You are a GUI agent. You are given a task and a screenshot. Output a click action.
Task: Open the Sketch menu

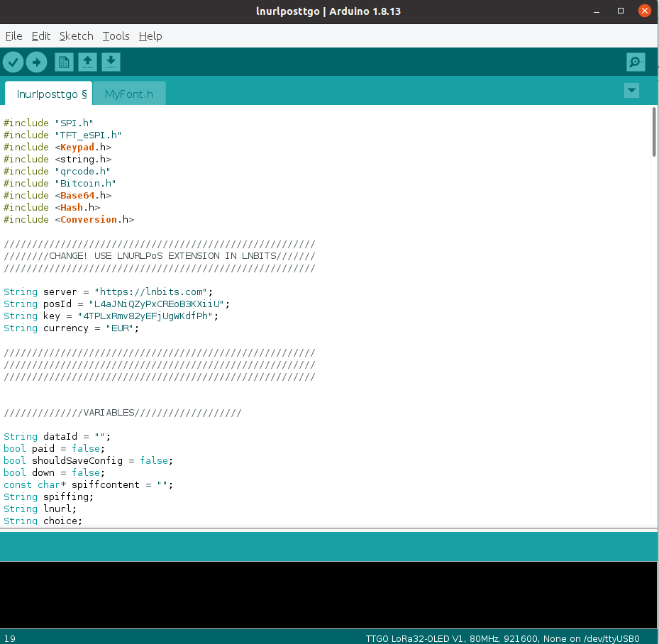click(76, 36)
